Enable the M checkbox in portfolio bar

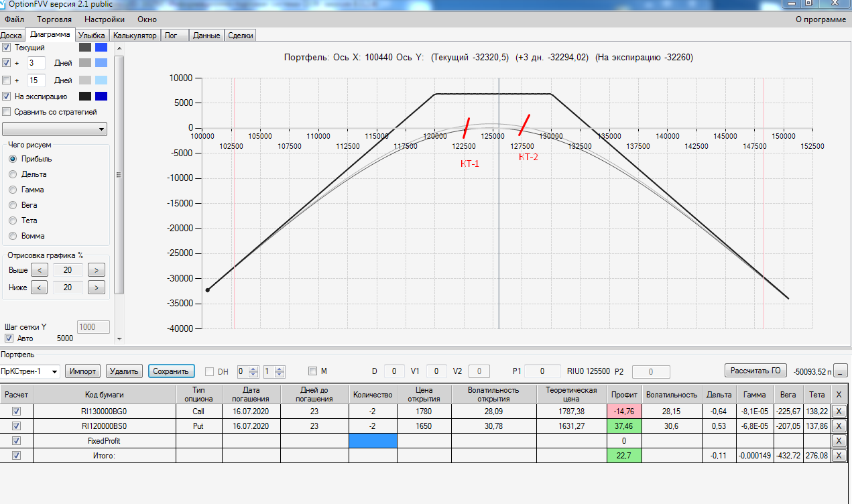312,371
